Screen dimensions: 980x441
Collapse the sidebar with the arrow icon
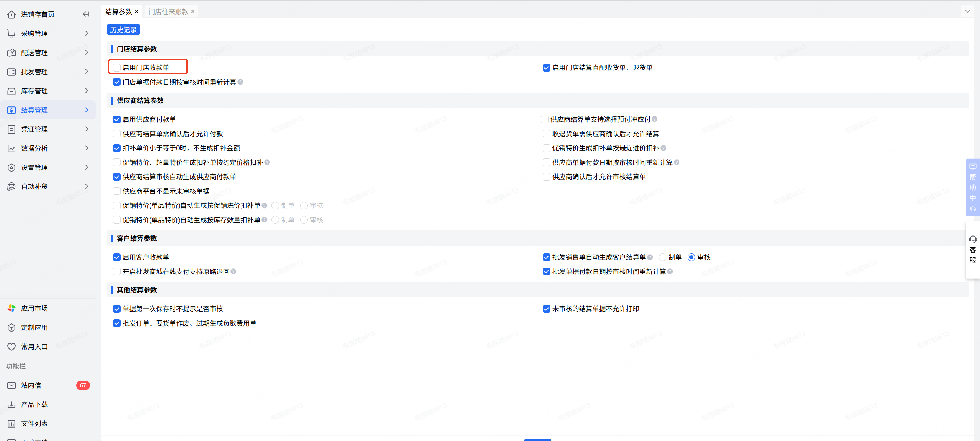(x=86, y=15)
